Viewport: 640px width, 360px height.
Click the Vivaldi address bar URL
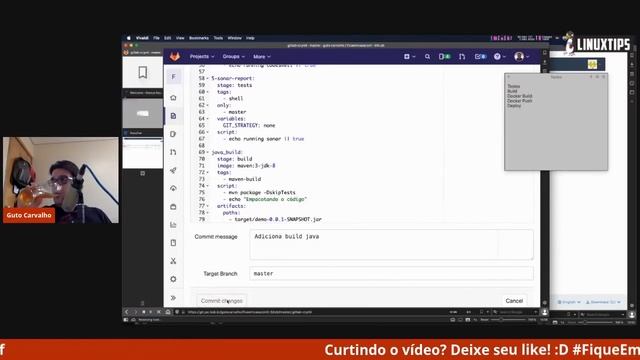250,312
